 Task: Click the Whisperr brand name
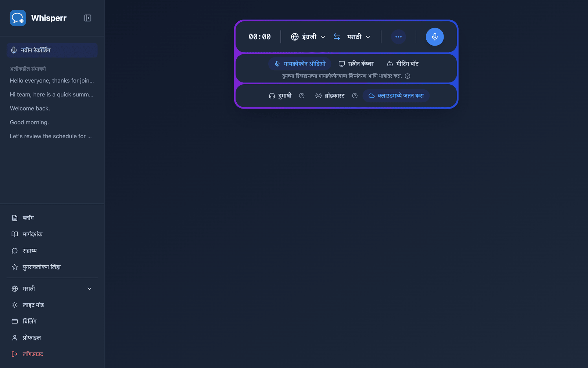49,18
